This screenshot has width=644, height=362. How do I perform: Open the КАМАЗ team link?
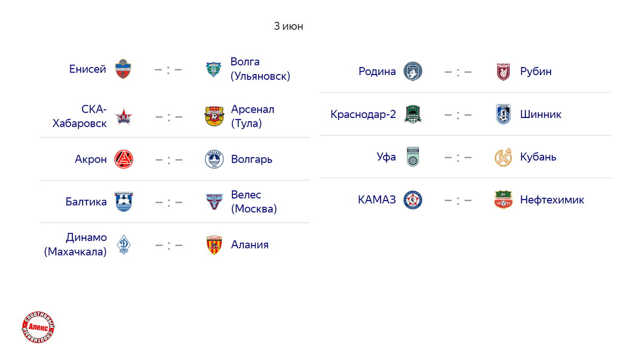377,200
